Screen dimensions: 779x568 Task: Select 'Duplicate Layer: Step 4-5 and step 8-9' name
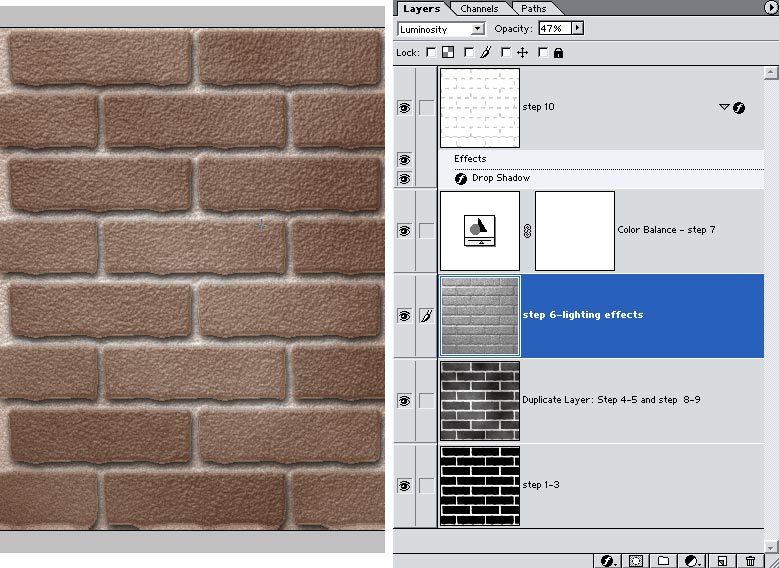coord(611,400)
